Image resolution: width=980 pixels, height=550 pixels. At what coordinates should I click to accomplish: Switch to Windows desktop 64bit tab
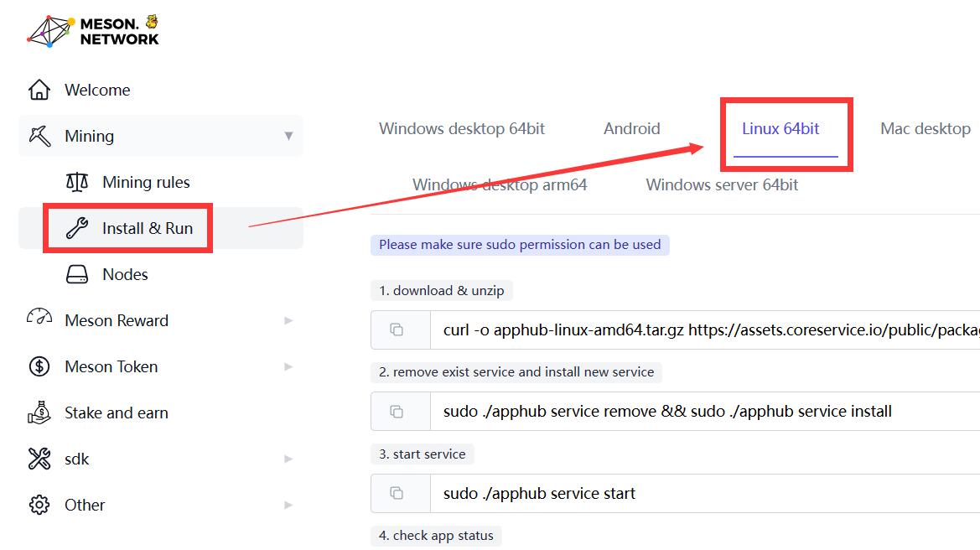click(462, 129)
